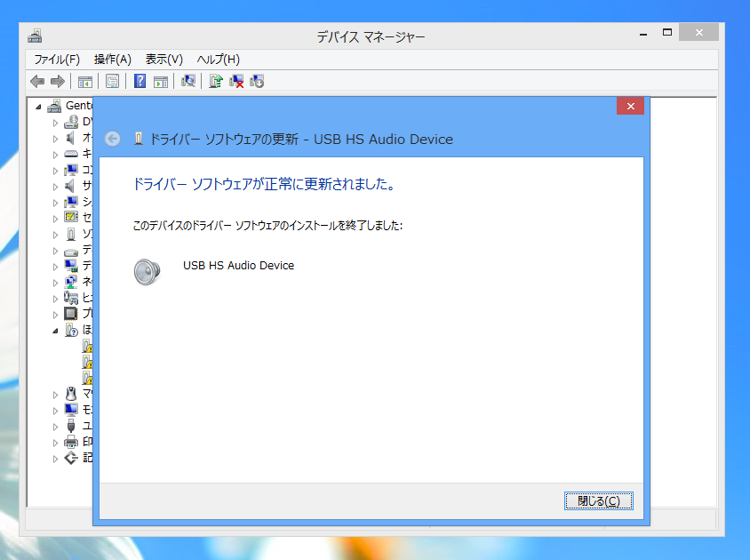Open the ヘルプ(H) menu
Screen dimensions: 750x560
(218, 60)
